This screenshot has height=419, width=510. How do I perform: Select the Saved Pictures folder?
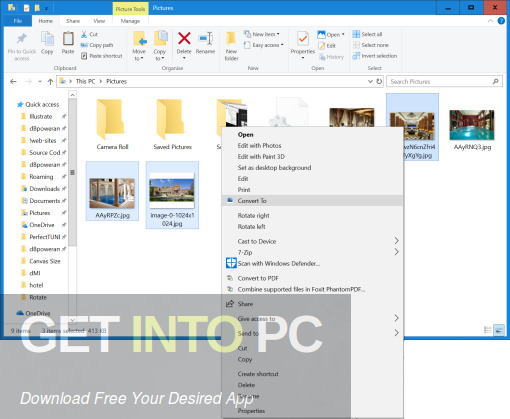[x=172, y=124]
